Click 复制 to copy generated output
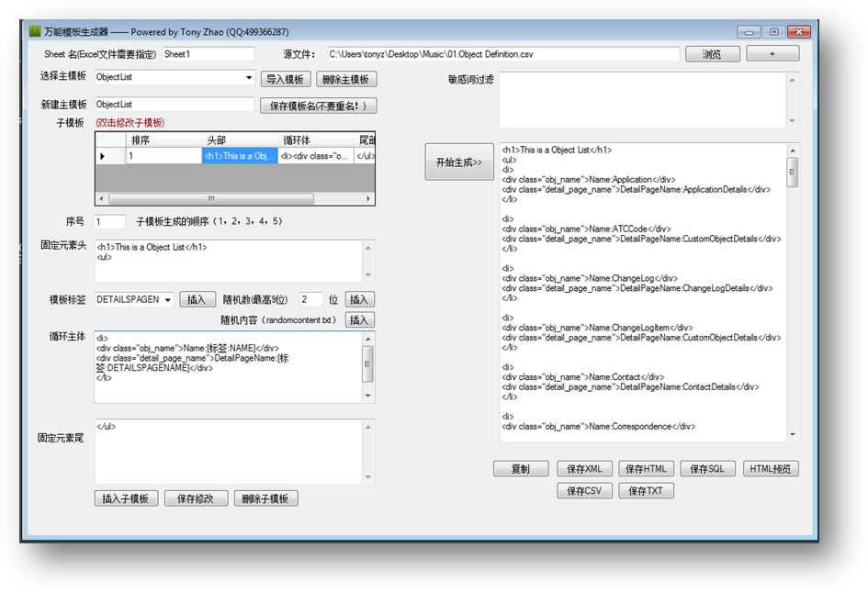 pos(521,468)
